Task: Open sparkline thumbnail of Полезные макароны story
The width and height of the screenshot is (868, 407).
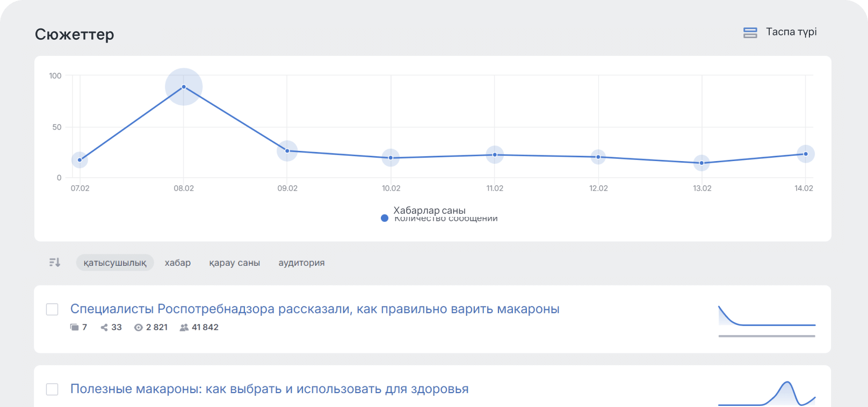Action: click(767, 393)
